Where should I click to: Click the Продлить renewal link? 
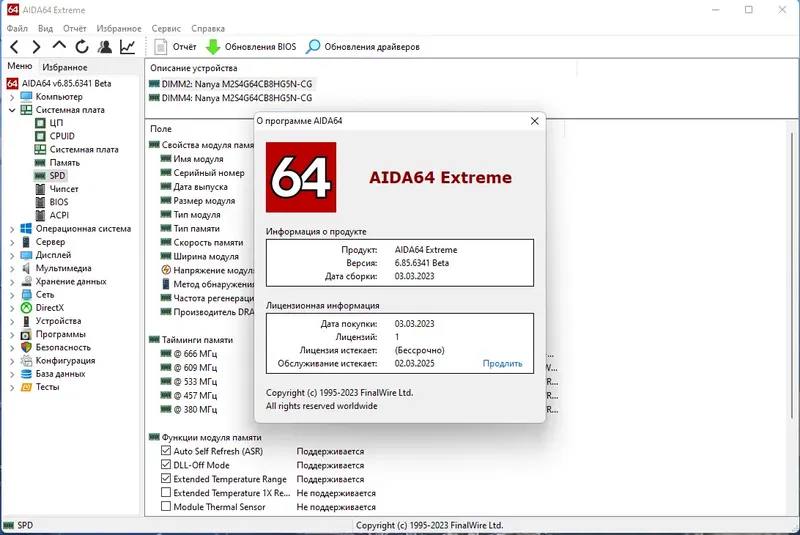point(503,364)
